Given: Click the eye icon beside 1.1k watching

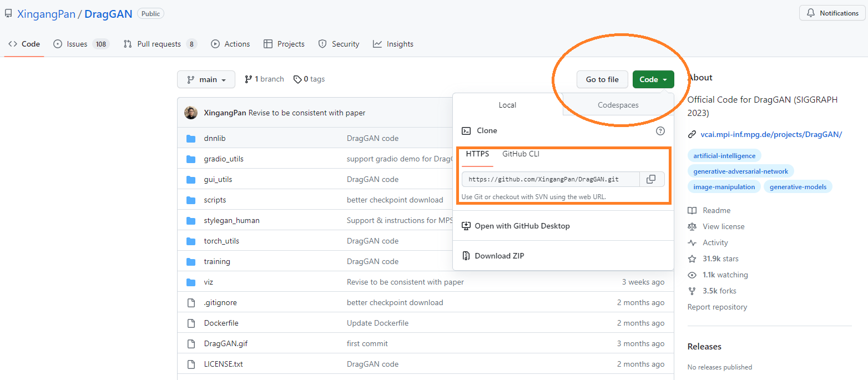Looking at the screenshot, I should 692,275.
